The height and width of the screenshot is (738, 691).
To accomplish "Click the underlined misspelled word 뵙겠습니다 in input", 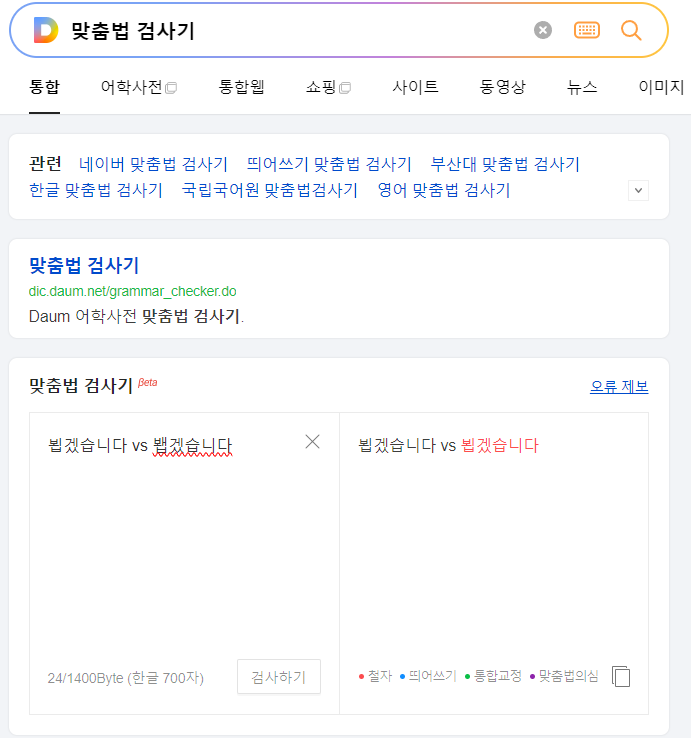I will pos(193,446).
